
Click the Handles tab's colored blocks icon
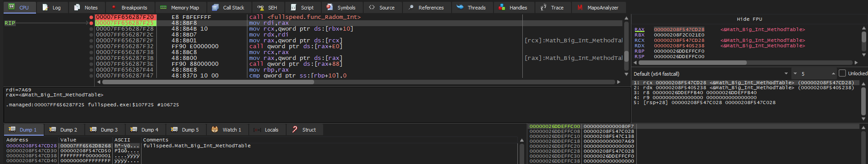(x=502, y=7)
